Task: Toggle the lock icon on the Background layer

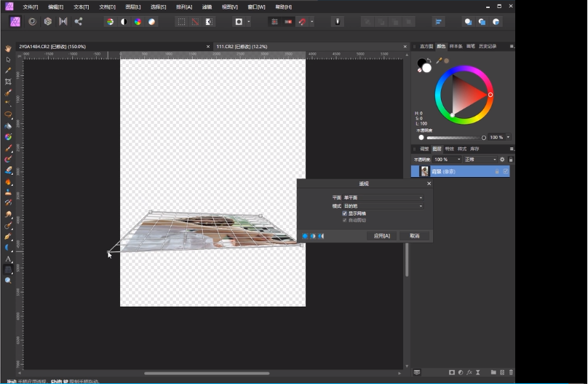Action: point(497,171)
